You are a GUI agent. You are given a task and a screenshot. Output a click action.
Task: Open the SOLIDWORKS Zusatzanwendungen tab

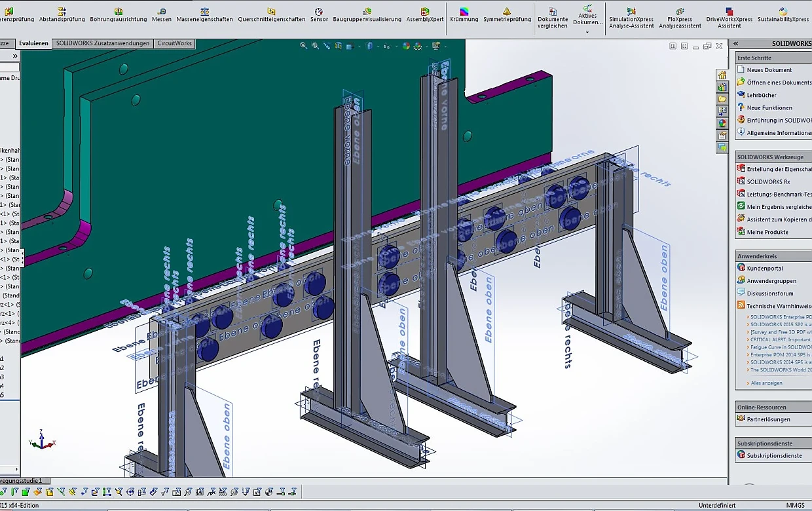(103, 43)
